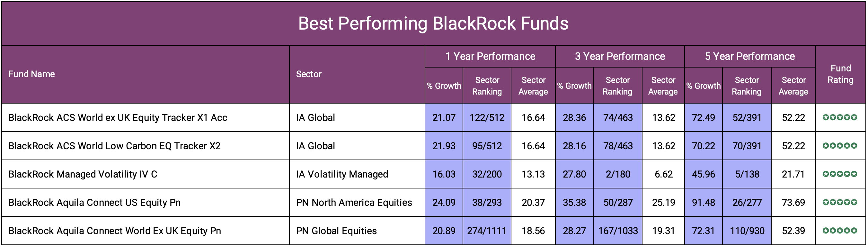
Task: Click star rating for Aquila Connect World Ex UK
Action: [840, 231]
